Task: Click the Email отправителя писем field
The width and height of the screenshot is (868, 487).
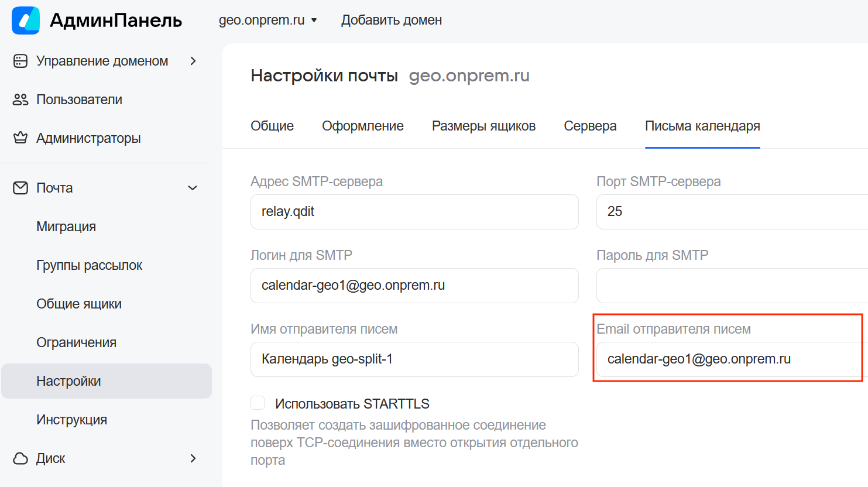Action: pyautogui.click(x=732, y=359)
